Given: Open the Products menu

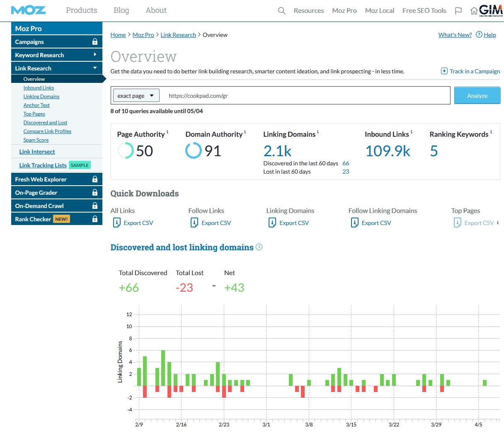Looking at the screenshot, I should pyautogui.click(x=82, y=10).
